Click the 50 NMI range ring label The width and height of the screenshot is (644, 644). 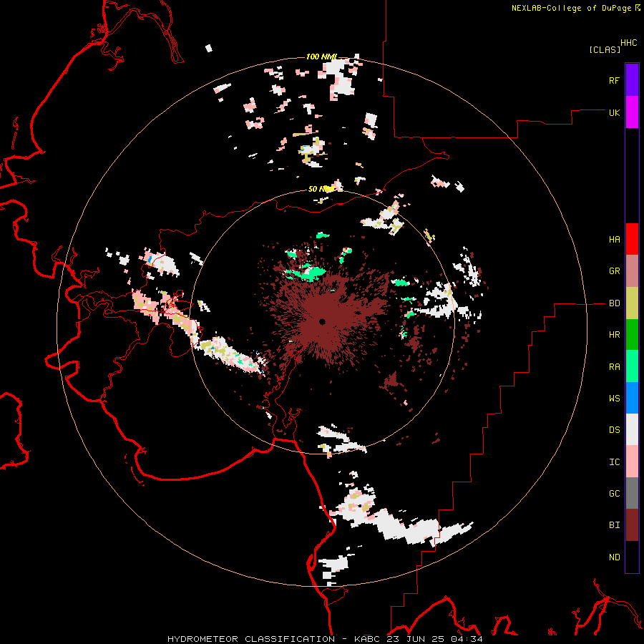tap(321, 189)
